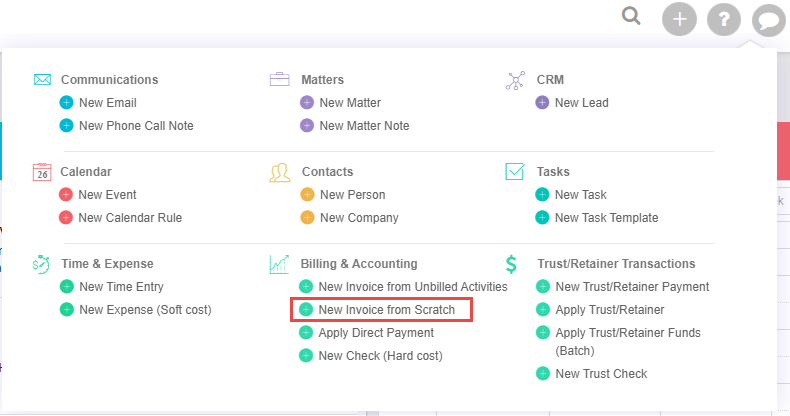Select New Invoice from Unbilled Activities

(413, 287)
